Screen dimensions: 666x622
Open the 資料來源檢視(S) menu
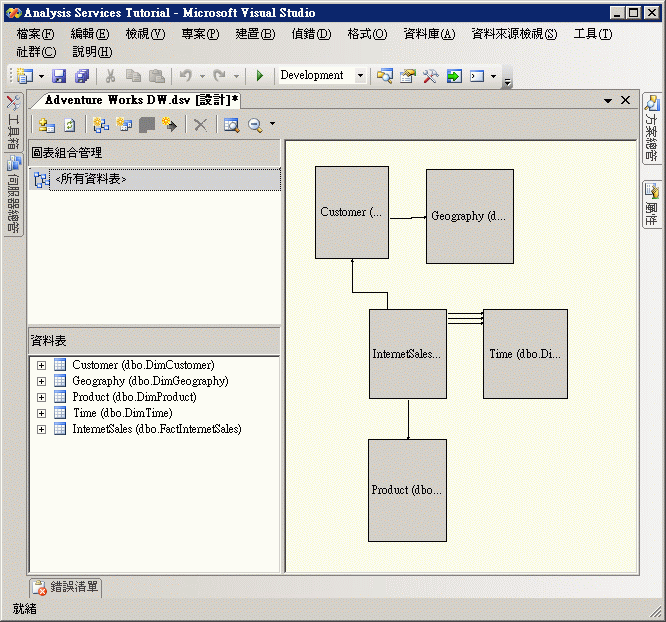[x=514, y=34]
